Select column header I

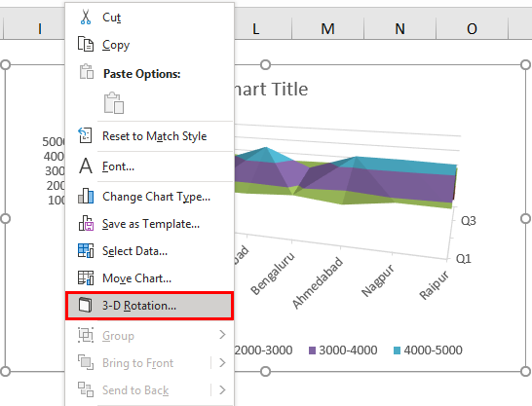40,29
